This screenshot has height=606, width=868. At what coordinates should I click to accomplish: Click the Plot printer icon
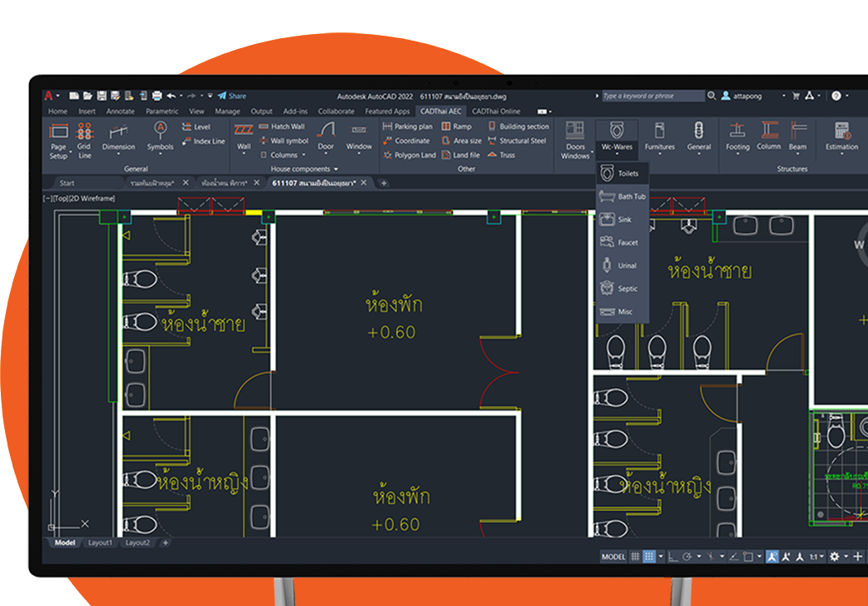click(158, 95)
